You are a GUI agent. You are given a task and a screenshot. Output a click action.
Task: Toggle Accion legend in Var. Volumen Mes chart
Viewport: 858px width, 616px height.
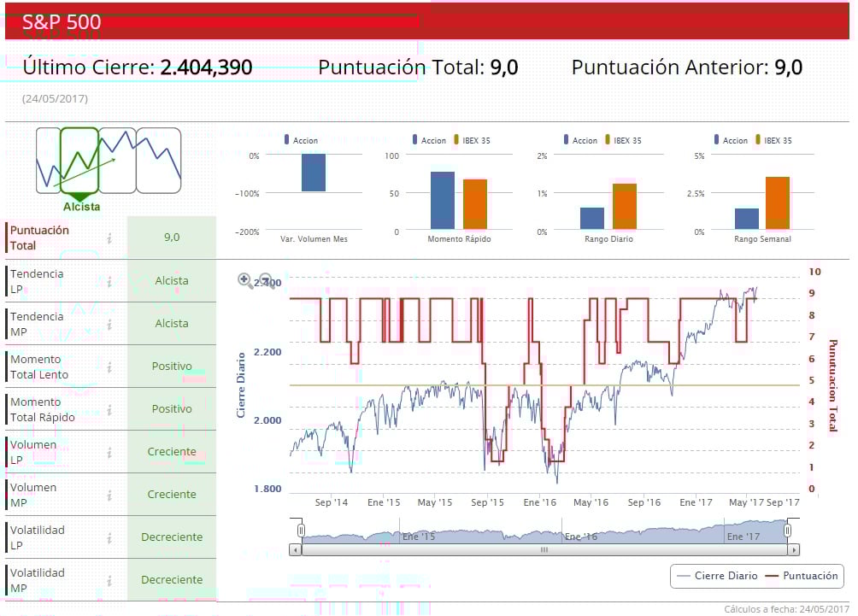tap(301, 140)
